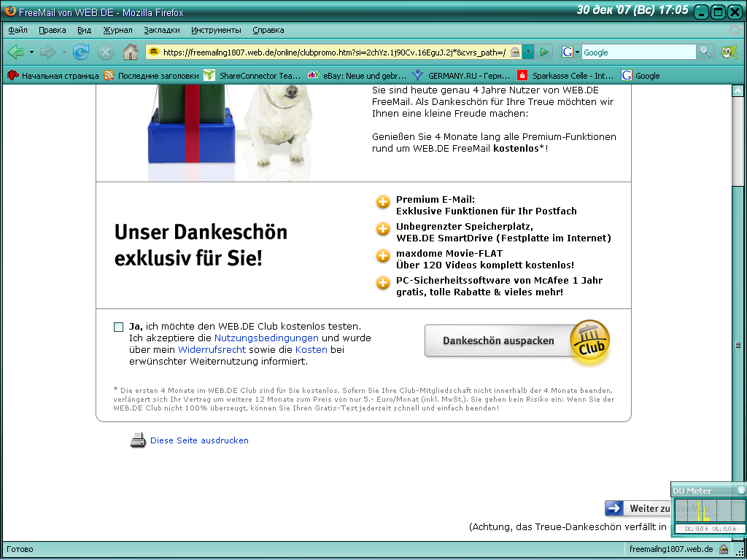Open the Nutzungsbedingungen link
The image size is (747, 560).
(x=266, y=338)
